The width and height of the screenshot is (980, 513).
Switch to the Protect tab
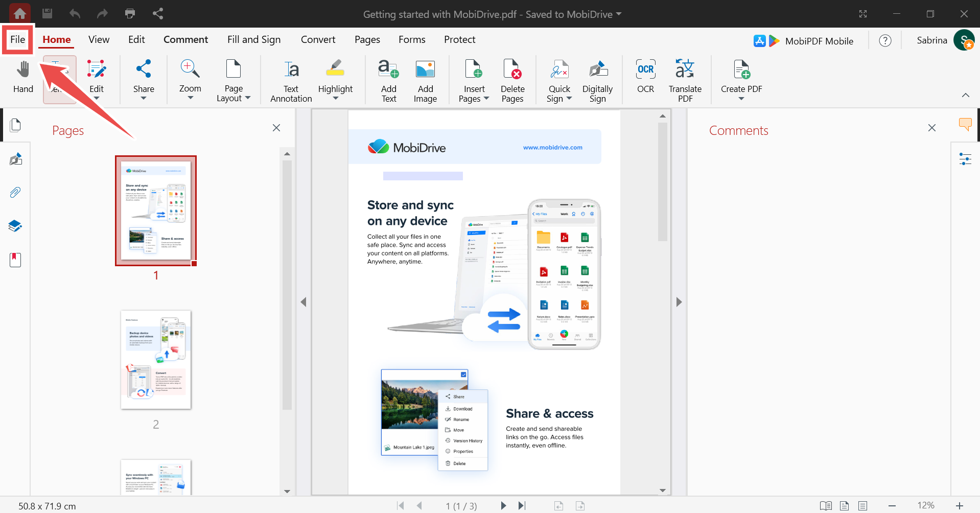tap(459, 39)
